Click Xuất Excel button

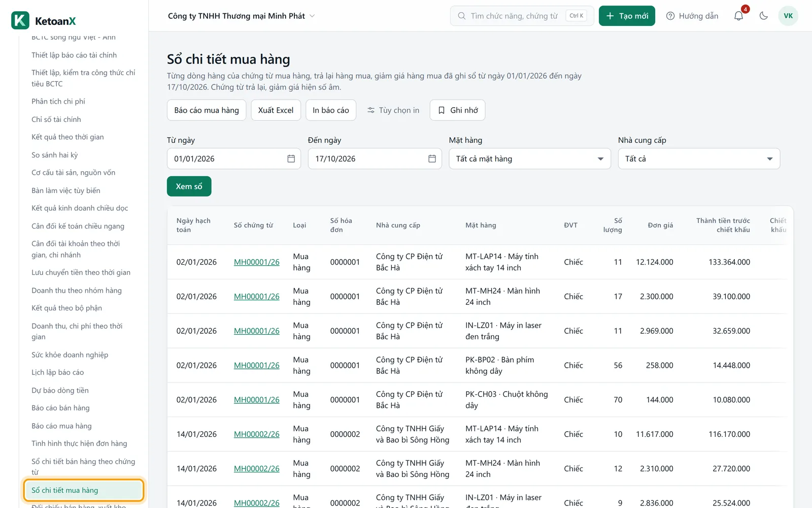click(x=276, y=110)
